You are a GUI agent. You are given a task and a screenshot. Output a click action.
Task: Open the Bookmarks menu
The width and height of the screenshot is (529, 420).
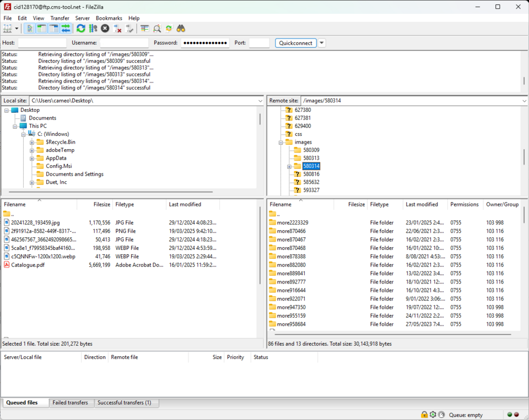tap(109, 18)
